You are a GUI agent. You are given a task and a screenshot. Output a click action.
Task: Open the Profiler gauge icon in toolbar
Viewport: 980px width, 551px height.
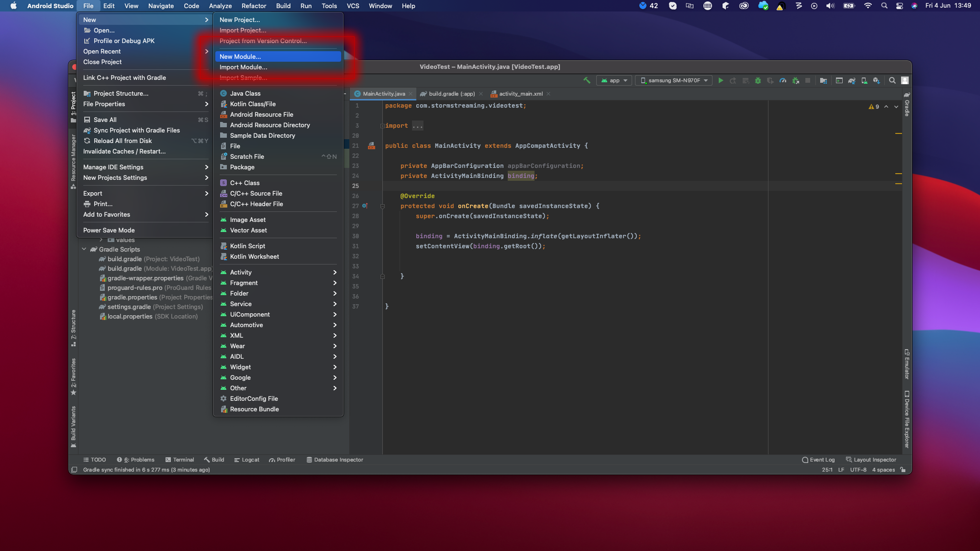coord(783,80)
